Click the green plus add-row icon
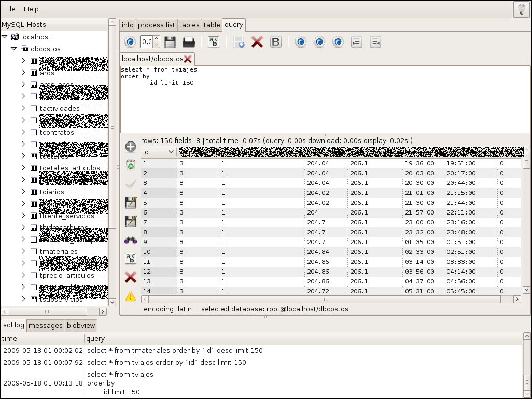The height and width of the screenshot is (399, 532). (x=131, y=147)
